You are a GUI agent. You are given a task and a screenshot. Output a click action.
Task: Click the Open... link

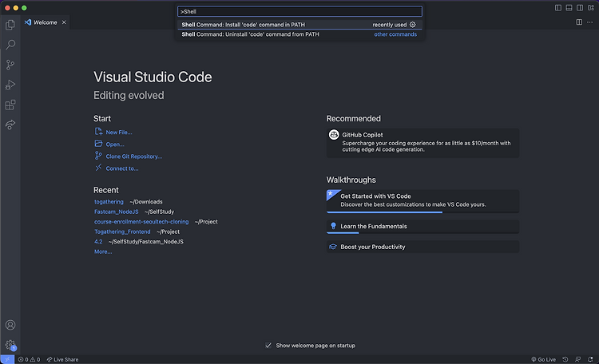(114, 144)
